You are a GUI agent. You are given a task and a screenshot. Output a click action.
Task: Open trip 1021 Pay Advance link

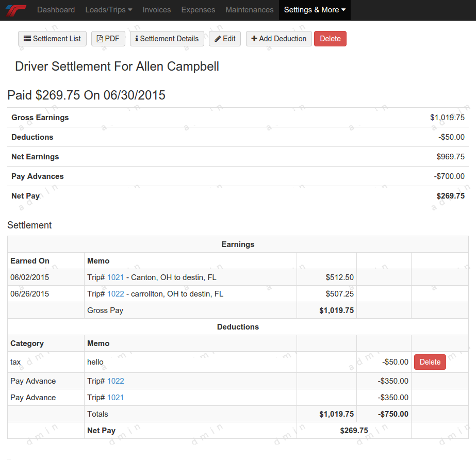116,398
